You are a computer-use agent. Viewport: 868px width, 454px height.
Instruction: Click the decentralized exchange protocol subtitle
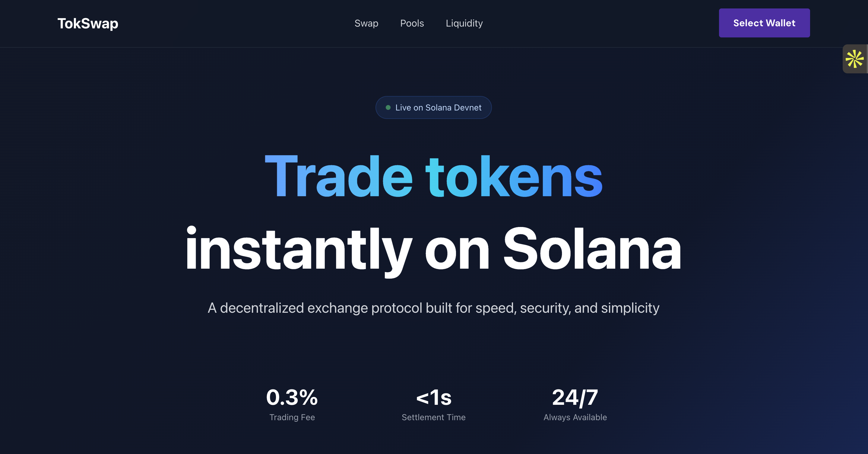coord(434,308)
